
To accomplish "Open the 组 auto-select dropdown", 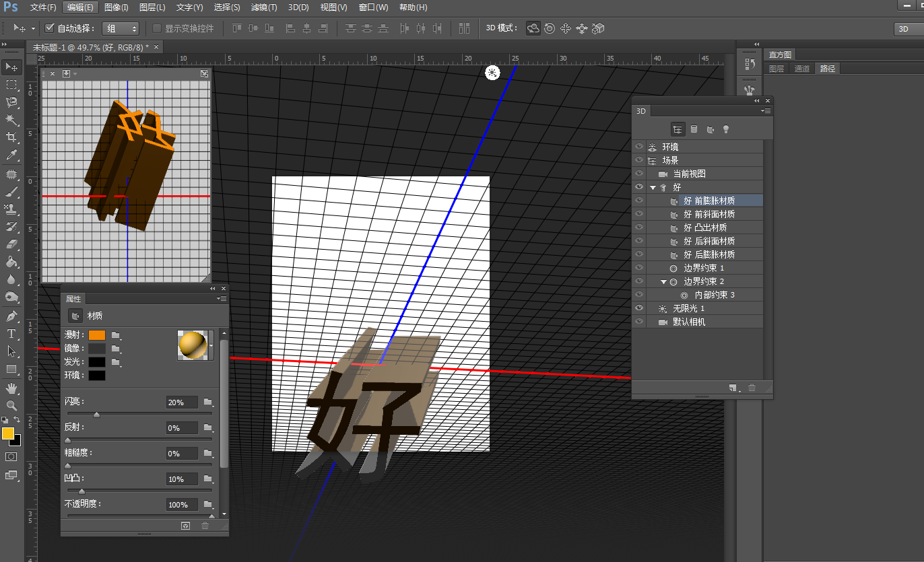I will tap(121, 28).
